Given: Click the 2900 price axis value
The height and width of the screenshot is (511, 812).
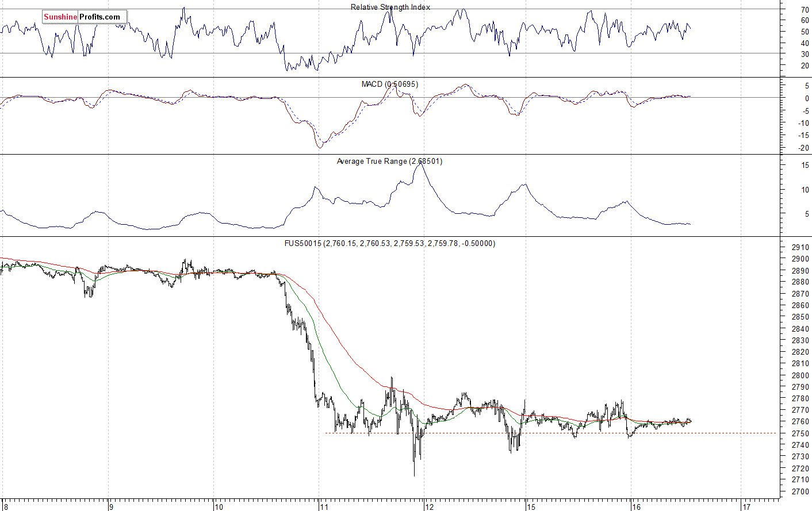Looking at the screenshot, I should click(x=800, y=259).
